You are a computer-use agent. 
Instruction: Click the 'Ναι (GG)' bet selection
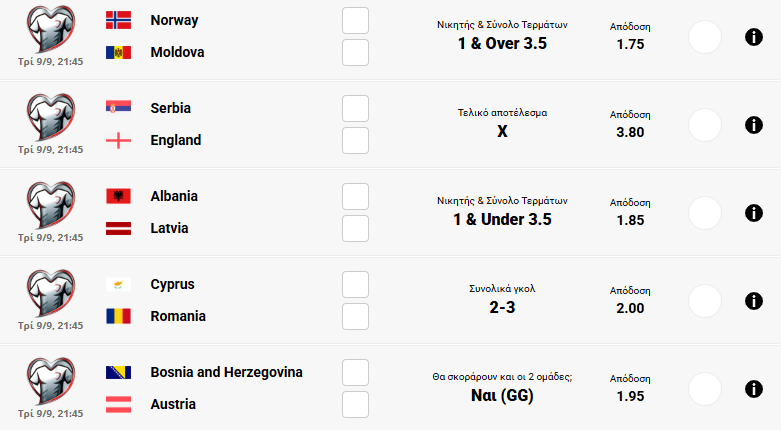(x=502, y=396)
